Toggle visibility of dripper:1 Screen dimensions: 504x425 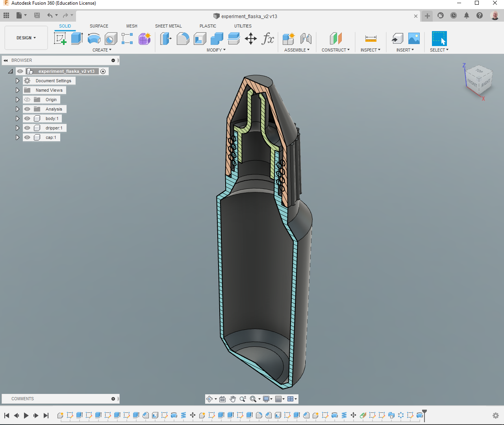pos(27,128)
